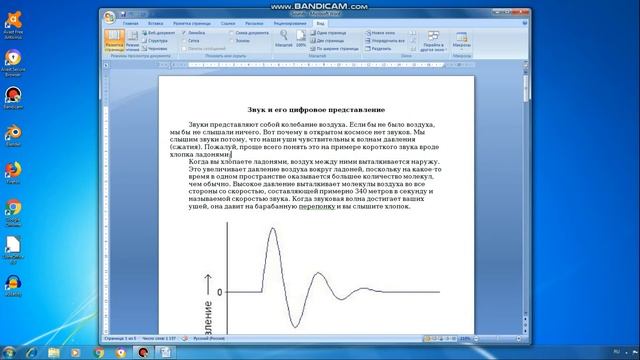640x360 pixels.
Task: Click the zoom slider in the status bar
Action: [498, 338]
